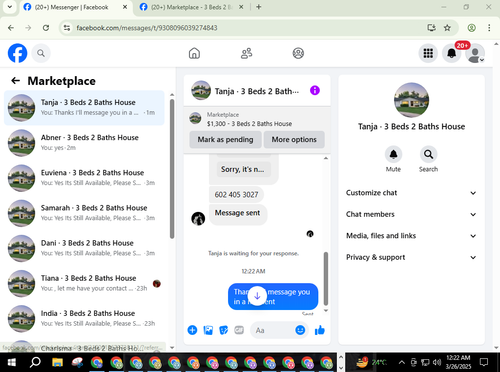
Task: Show hidden system tray icons
Action: tap(402, 362)
